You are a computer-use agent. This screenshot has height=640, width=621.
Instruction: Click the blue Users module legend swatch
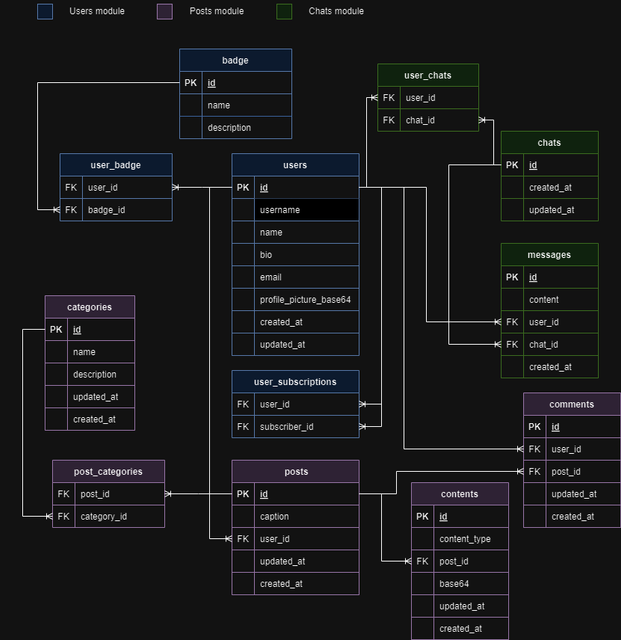[45, 11]
